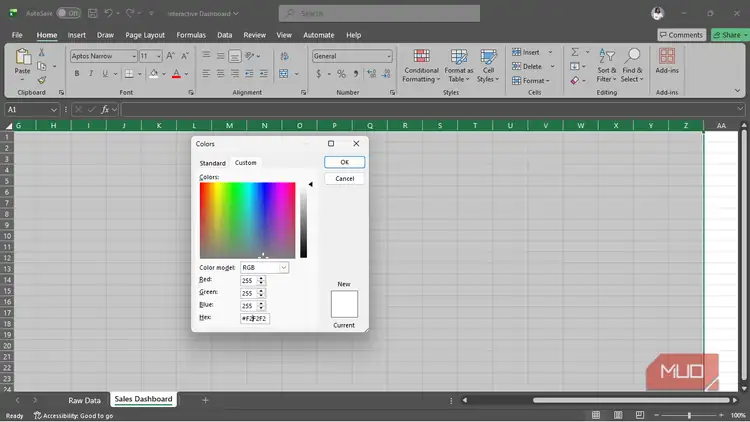The image size is (750, 422).
Task: Click the Red value spinner arrows
Action: tap(261, 280)
